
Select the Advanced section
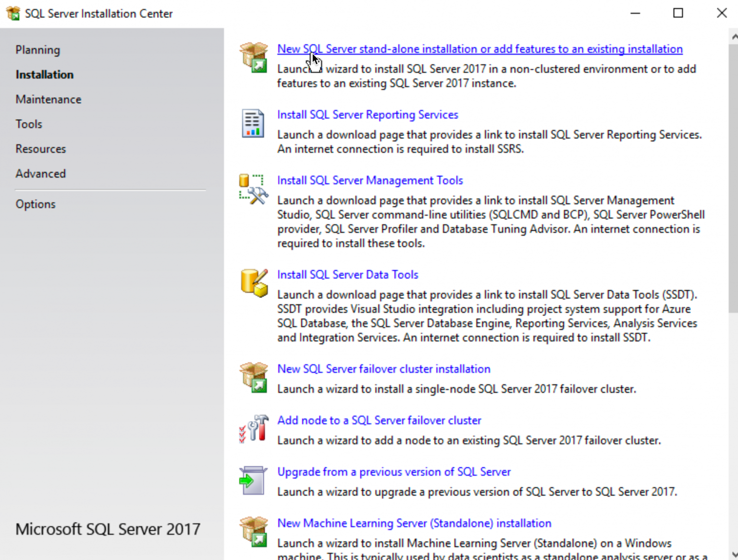coord(40,174)
